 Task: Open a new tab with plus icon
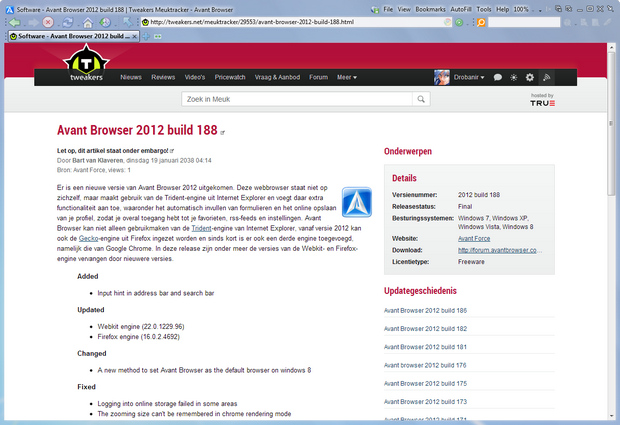[x=146, y=36]
